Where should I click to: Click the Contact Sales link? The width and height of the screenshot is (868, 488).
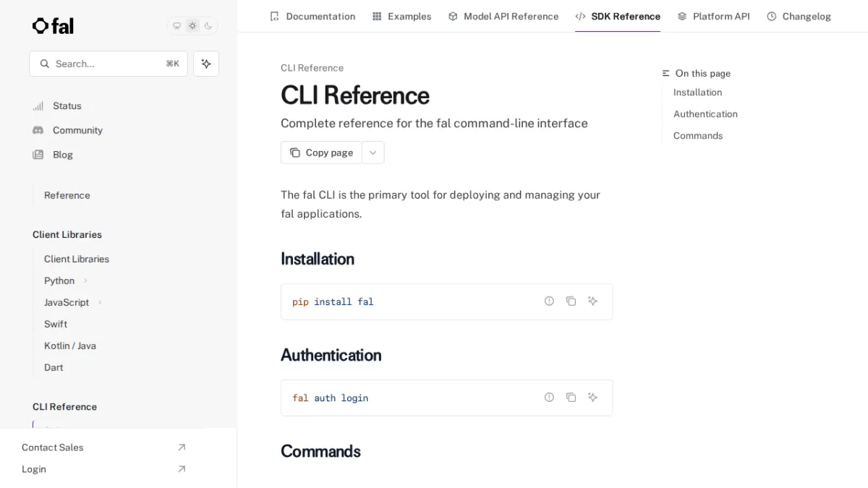52,448
